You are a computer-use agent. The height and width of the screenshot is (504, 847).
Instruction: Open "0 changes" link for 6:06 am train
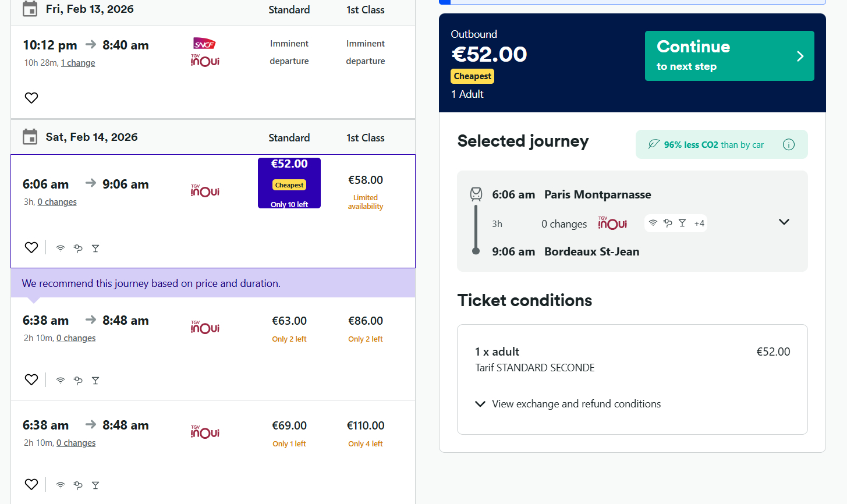coord(57,202)
